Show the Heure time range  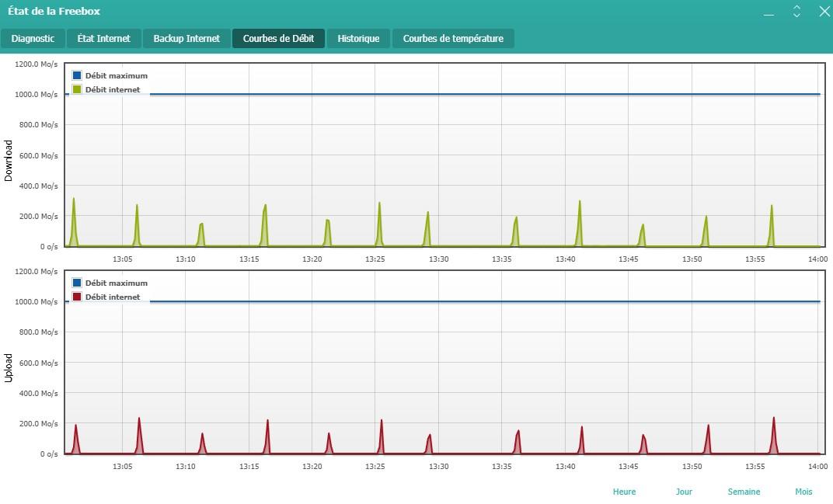pos(624,492)
